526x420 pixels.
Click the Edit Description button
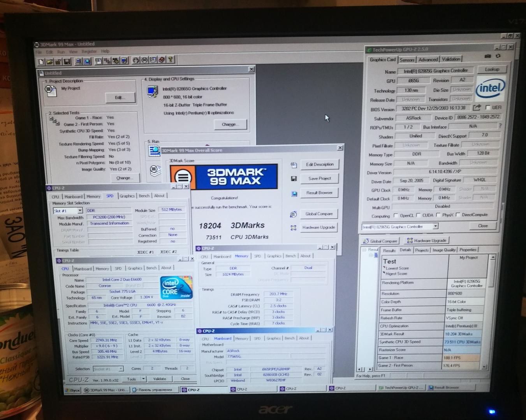point(319,164)
